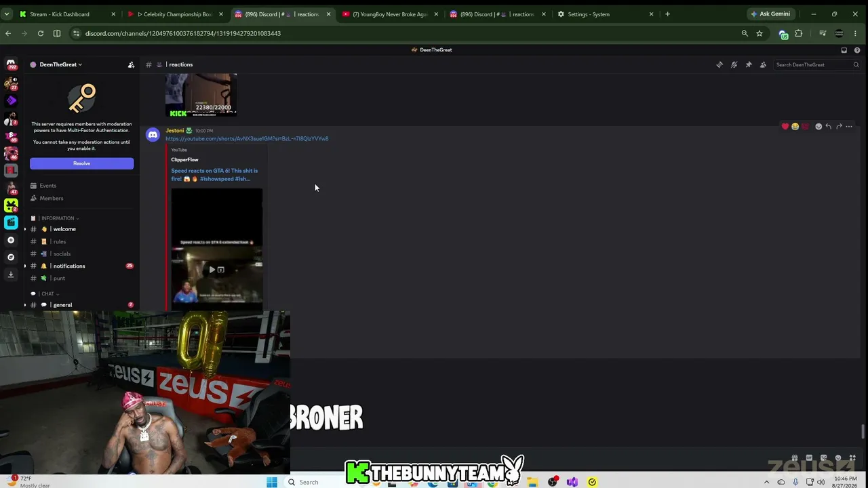Toggle the member list icon
Screen dimensions: 868x488
pyautogui.click(x=763, y=64)
